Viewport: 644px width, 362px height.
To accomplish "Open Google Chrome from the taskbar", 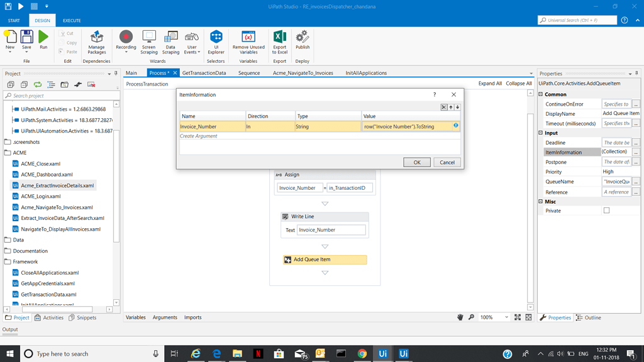I will click(362, 354).
